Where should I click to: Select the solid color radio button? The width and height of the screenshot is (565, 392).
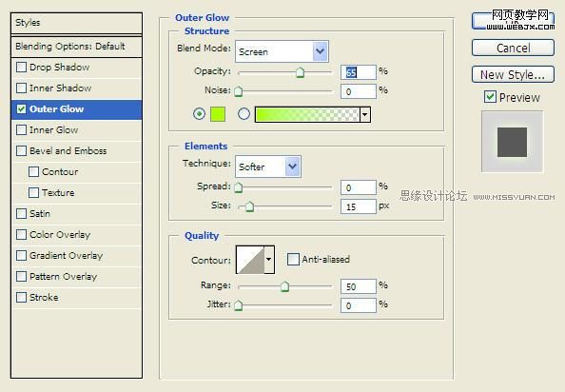point(199,114)
